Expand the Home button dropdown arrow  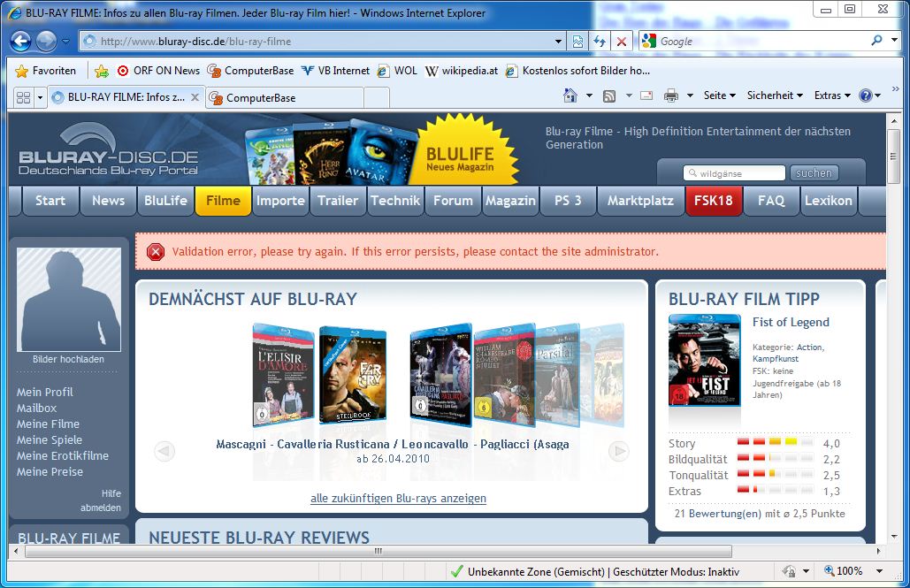589,95
